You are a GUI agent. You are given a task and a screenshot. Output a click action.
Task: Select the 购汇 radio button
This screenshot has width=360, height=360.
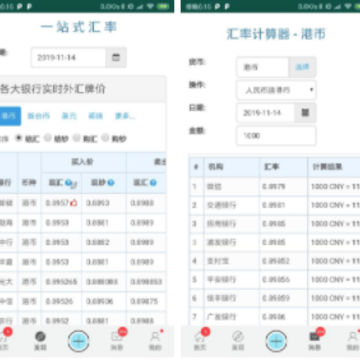pos(77,138)
